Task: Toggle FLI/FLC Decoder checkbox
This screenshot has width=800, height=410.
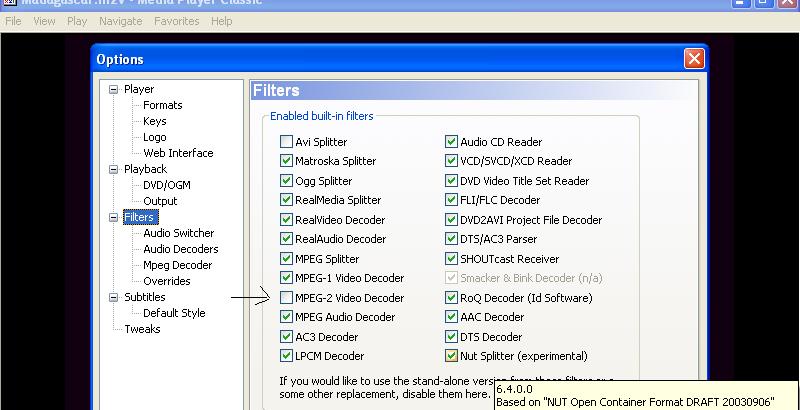Action: (451, 200)
